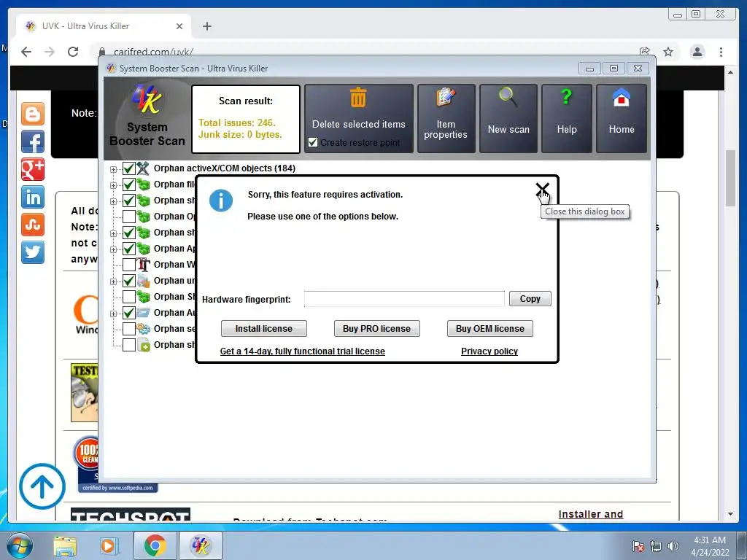
Task: Click the blue scroll-to-top arrow circle
Action: 42,486
